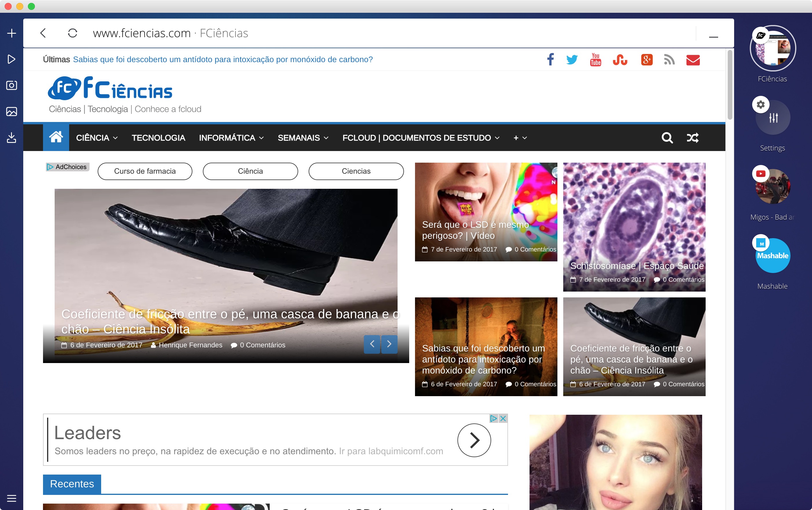Expand the CIÊNCIA dropdown menu
This screenshot has width=812, height=510.
tap(97, 138)
